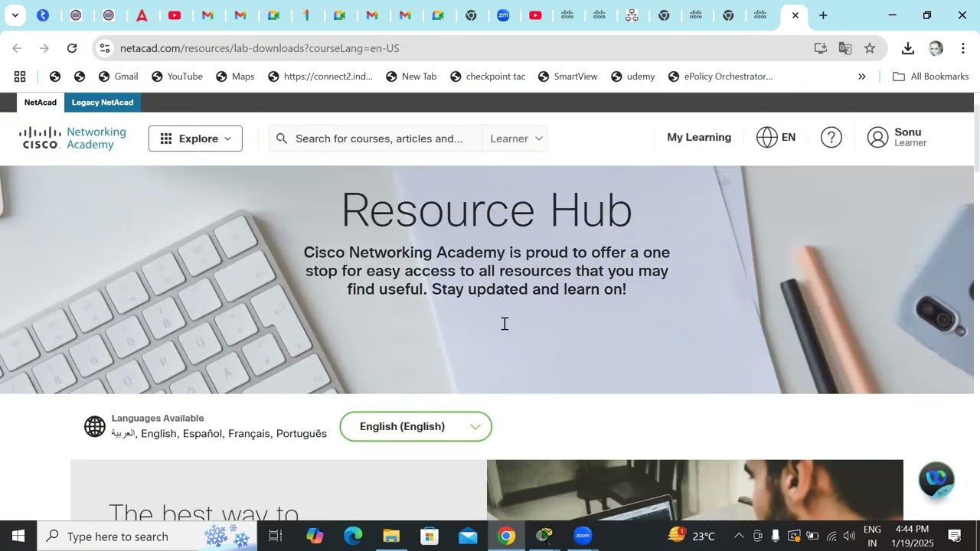980x551 pixels.
Task: Open the EN language globe selector
Action: (x=776, y=138)
